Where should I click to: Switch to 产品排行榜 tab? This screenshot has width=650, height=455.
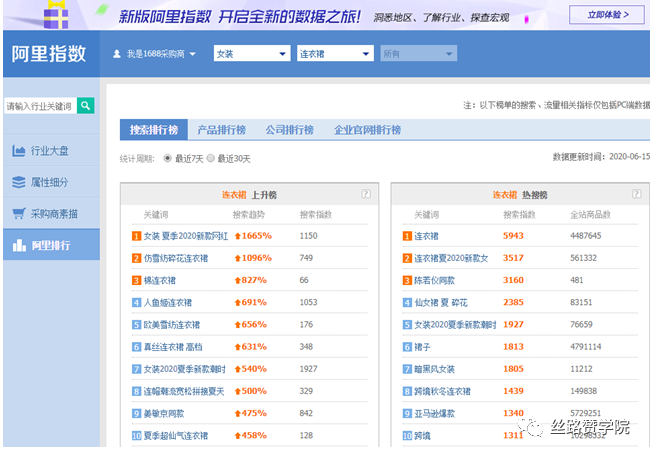click(220, 130)
